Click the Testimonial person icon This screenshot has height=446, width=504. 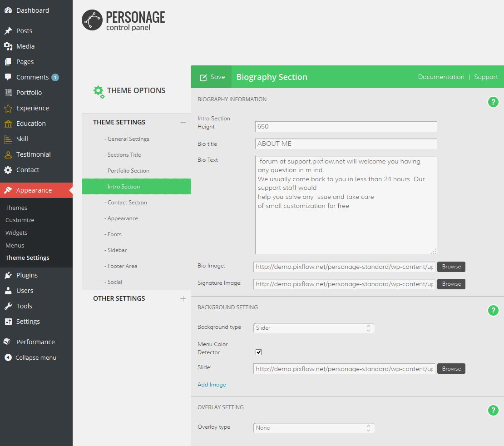8,154
